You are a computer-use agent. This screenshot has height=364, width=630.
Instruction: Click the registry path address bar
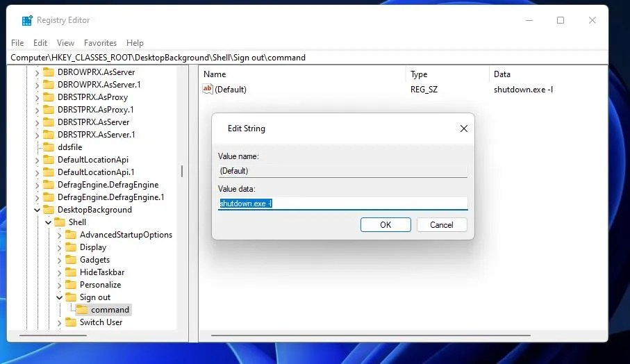pos(308,58)
